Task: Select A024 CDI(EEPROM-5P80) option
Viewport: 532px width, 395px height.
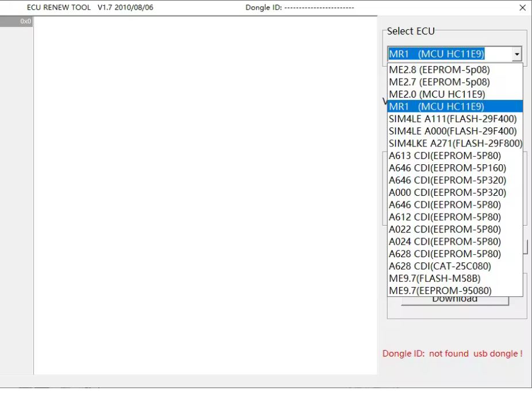Action: coord(445,242)
